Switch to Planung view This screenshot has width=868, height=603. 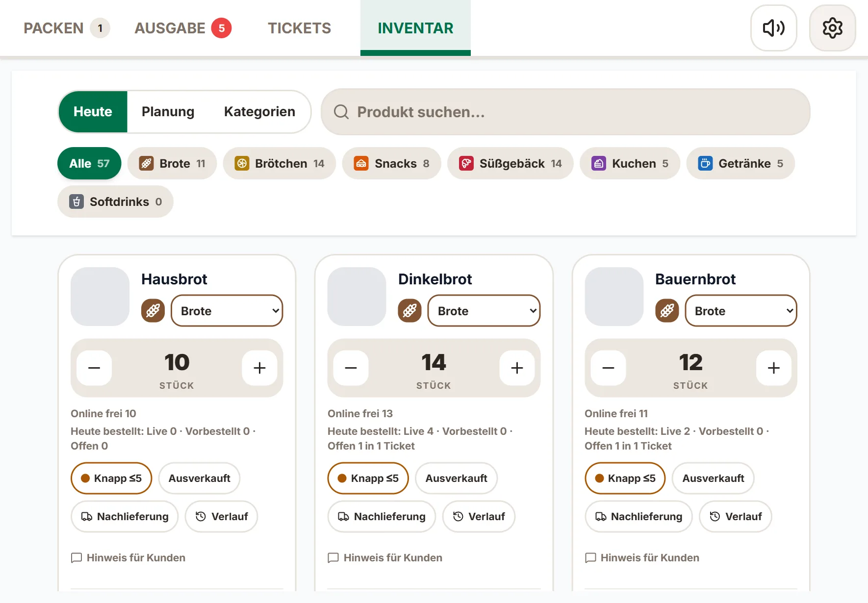point(168,112)
